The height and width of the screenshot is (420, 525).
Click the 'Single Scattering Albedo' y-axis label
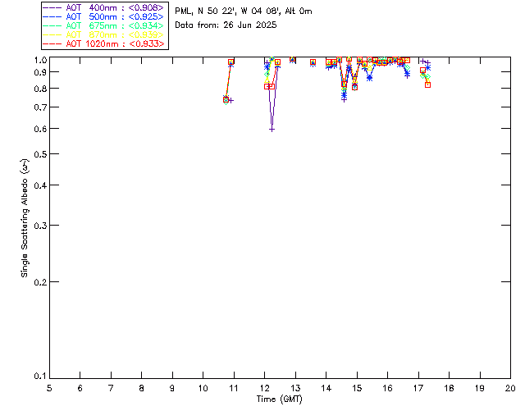click(25, 218)
